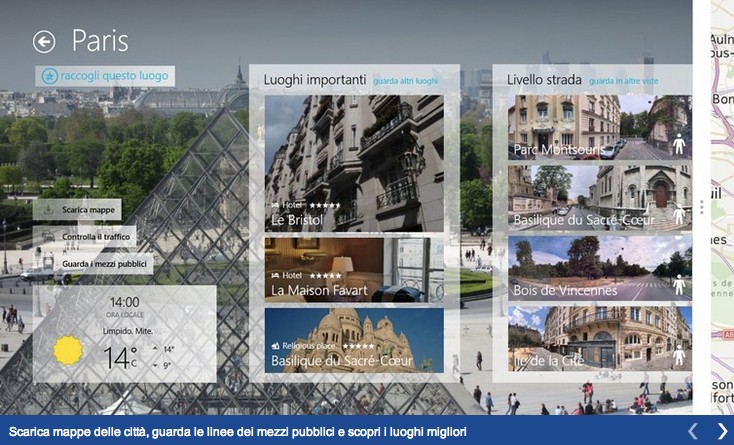The height and width of the screenshot is (445, 734).
Task: Click the download icon beside Scarica mappe
Action: click(x=48, y=210)
